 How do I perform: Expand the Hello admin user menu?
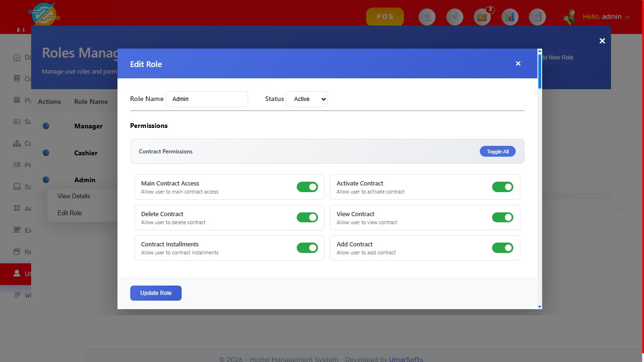pyautogui.click(x=606, y=17)
